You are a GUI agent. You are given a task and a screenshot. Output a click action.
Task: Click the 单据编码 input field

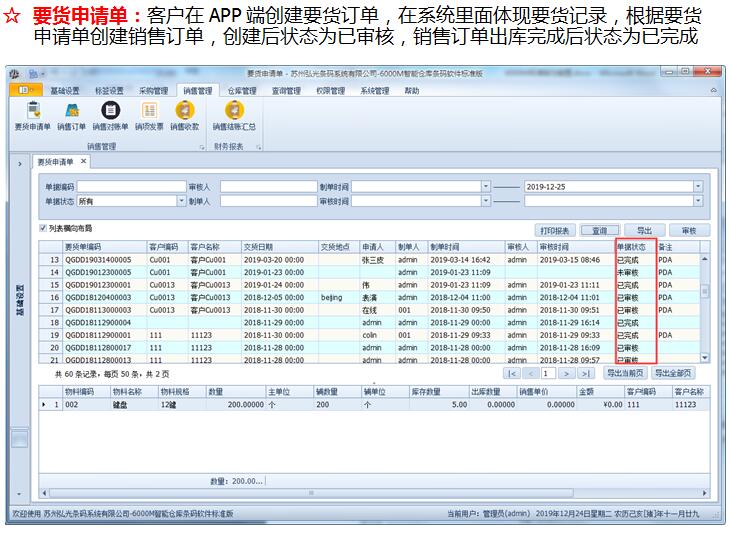click(132, 187)
